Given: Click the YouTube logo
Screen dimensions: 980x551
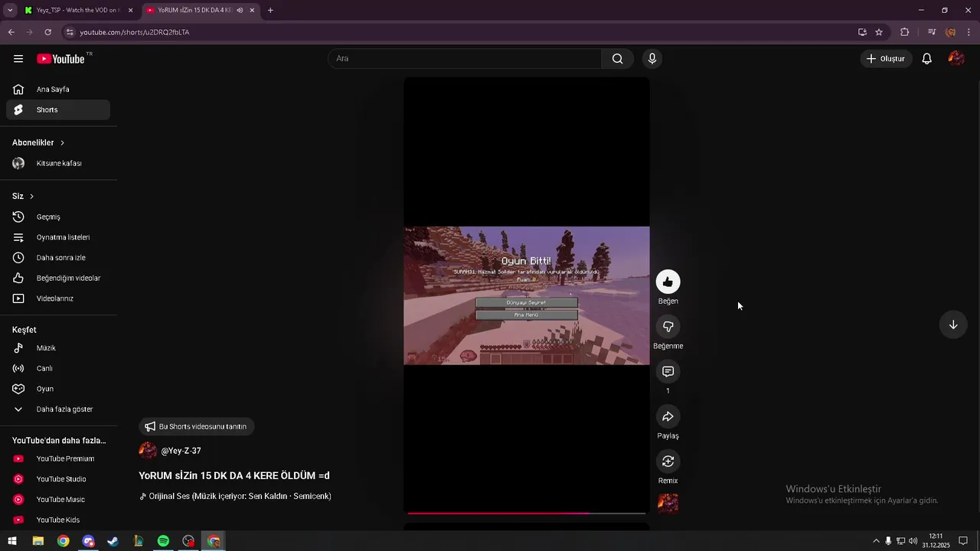Looking at the screenshot, I should [x=60, y=59].
